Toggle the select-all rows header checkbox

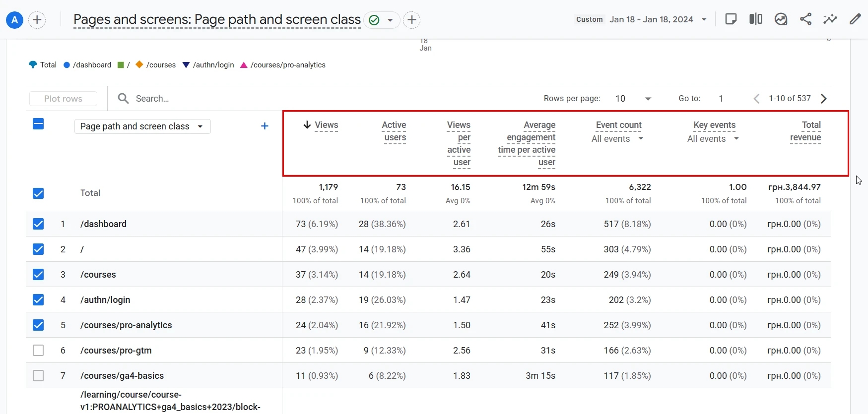(x=38, y=124)
